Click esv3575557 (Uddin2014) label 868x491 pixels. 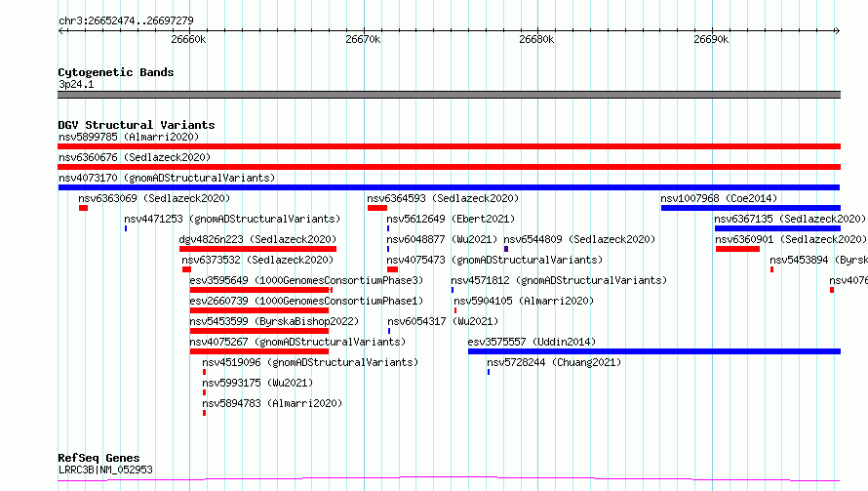click(532, 342)
